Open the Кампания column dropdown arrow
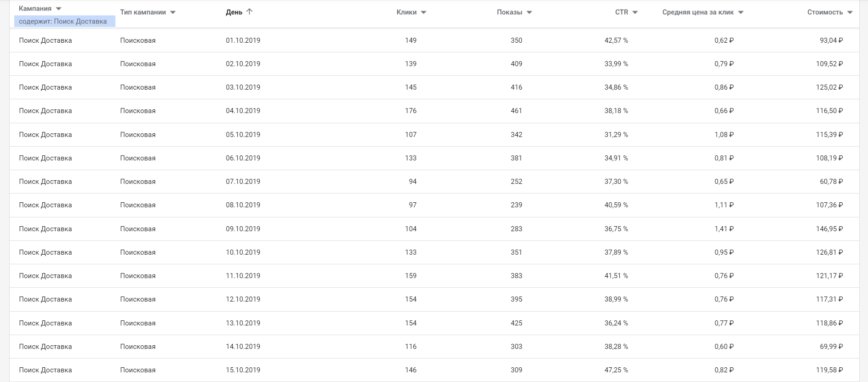Image resolution: width=868 pixels, height=382 pixels. pos(58,9)
